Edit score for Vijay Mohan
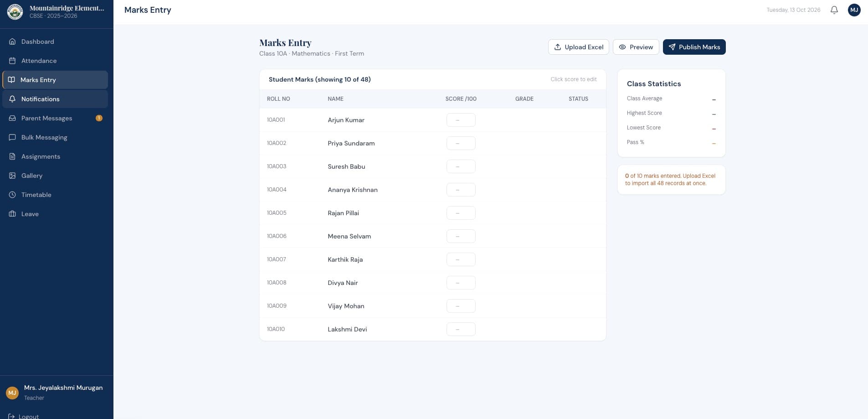 [461, 306]
